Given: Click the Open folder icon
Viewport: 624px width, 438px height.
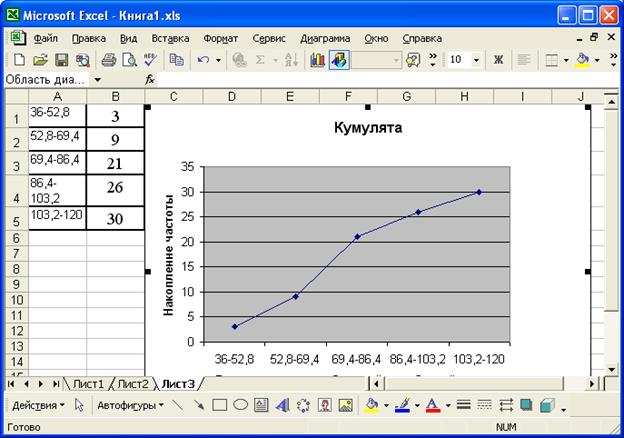Looking at the screenshot, I should coord(40,60).
